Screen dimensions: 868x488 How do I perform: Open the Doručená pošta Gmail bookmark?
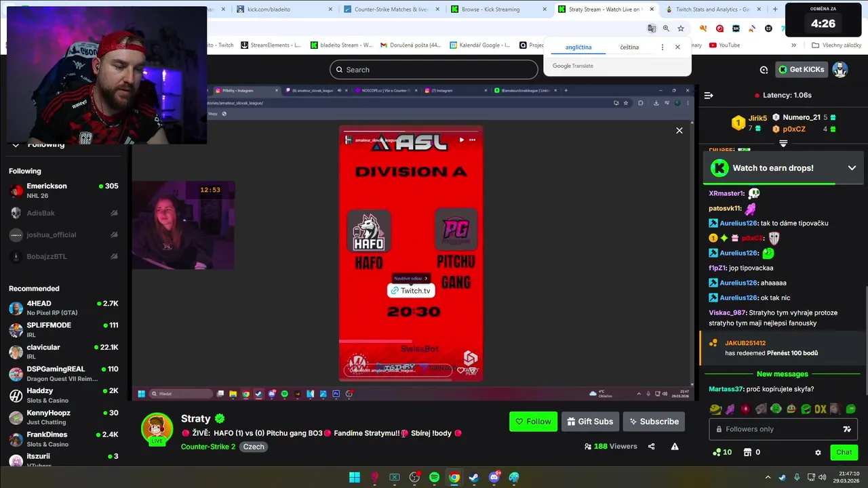pos(411,45)
